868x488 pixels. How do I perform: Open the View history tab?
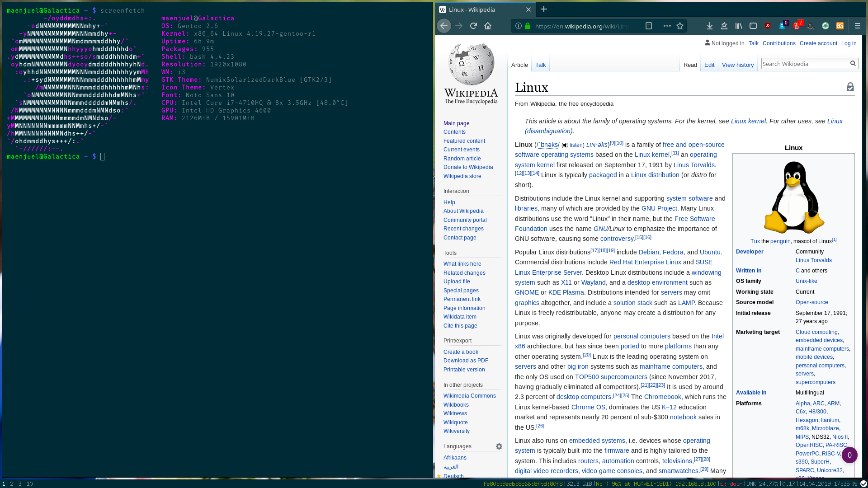738,65
